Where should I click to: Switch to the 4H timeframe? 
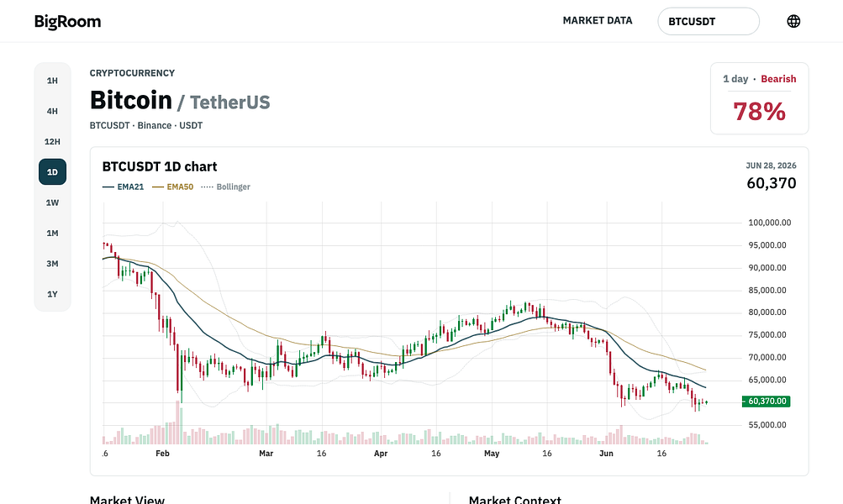pos(52,111)
